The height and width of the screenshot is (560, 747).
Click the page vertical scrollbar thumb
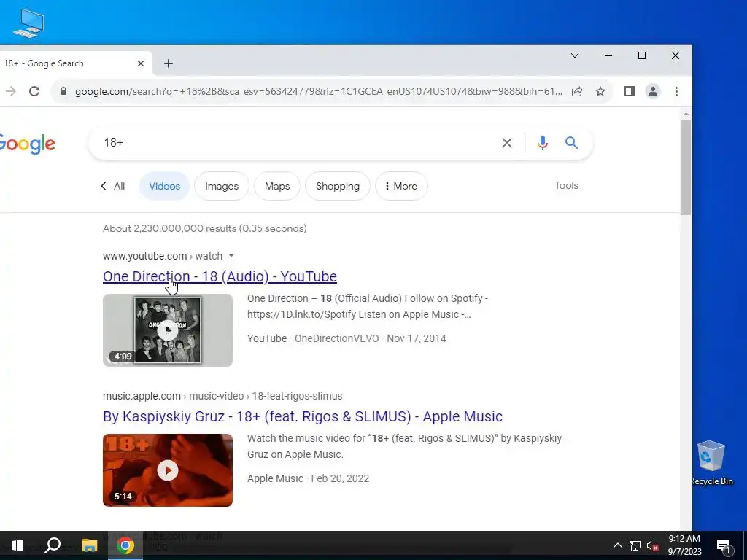(x=686, y=168)
